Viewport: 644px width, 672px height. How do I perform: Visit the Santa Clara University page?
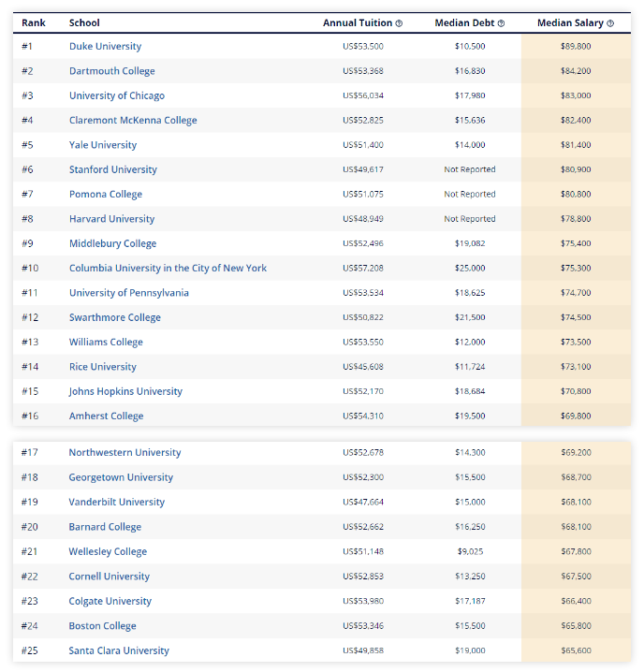pos(119,650)
